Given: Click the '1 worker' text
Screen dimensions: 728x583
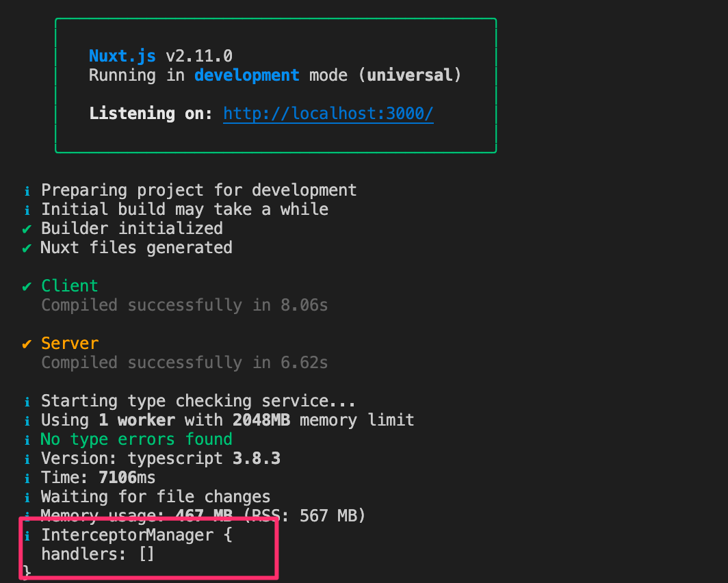Looking at the screenshot, I should coord(137,420).
